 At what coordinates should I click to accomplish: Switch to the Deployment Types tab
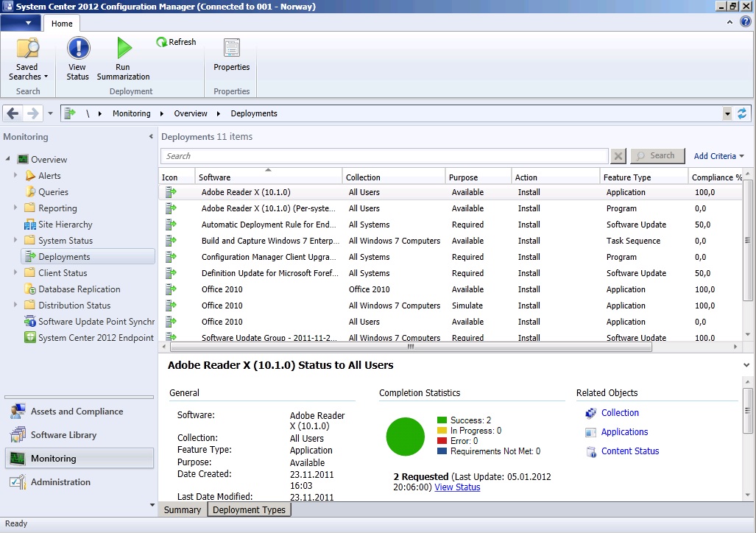click(249, 510)
